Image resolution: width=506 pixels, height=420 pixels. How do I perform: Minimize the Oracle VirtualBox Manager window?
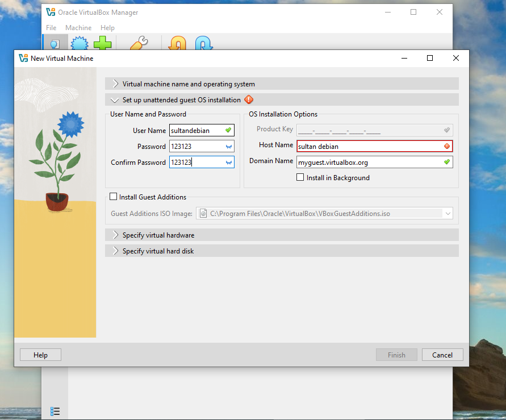pos(388,13)
